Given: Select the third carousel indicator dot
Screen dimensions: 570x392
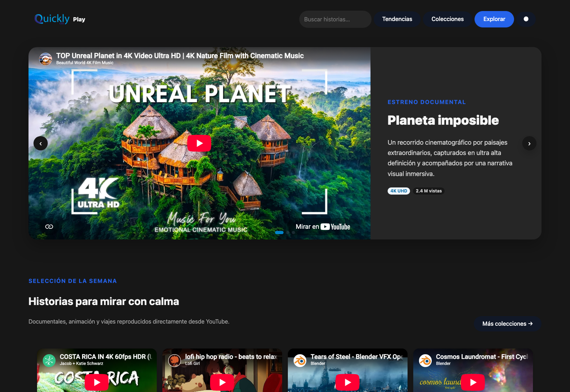Looking at the screenshot, I should 294,232.
